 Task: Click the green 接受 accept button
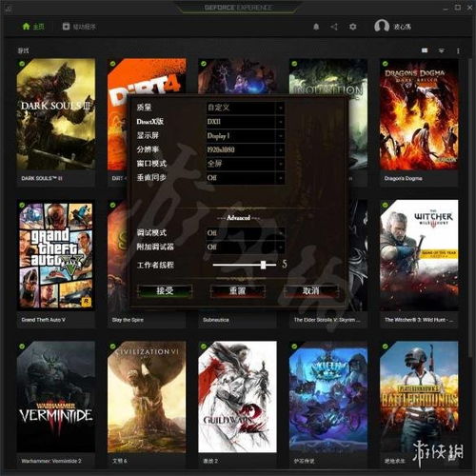pos(165,290)
